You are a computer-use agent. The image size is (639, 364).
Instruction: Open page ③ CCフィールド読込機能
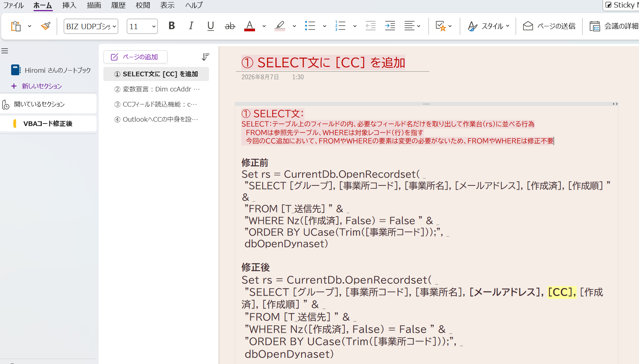(156, 104)
